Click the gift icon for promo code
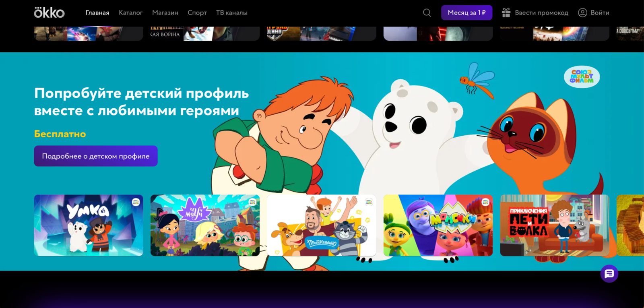 coord(506,13)
